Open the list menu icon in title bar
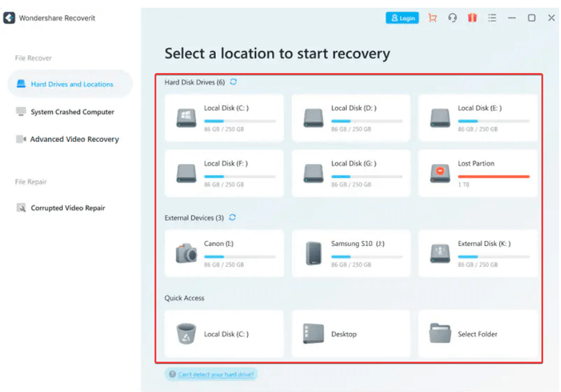Screen dimensions: 561x392 point(492,18)
